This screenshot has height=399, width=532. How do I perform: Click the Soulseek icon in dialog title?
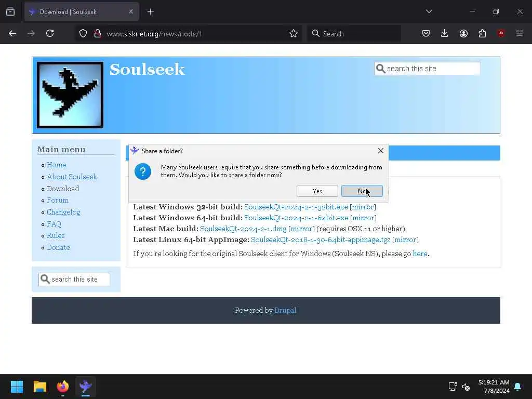pyautogui.click(x=135, y=151)
